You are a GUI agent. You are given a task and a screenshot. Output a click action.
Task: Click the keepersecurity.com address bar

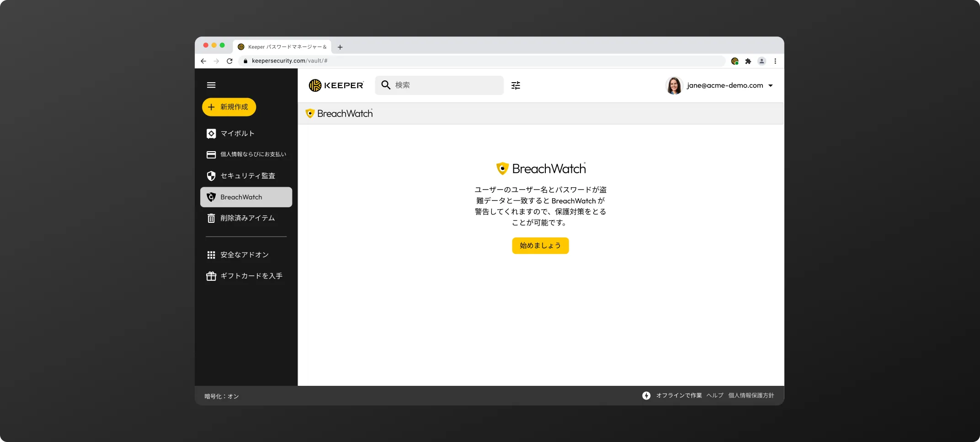click(x=482, y=61)
